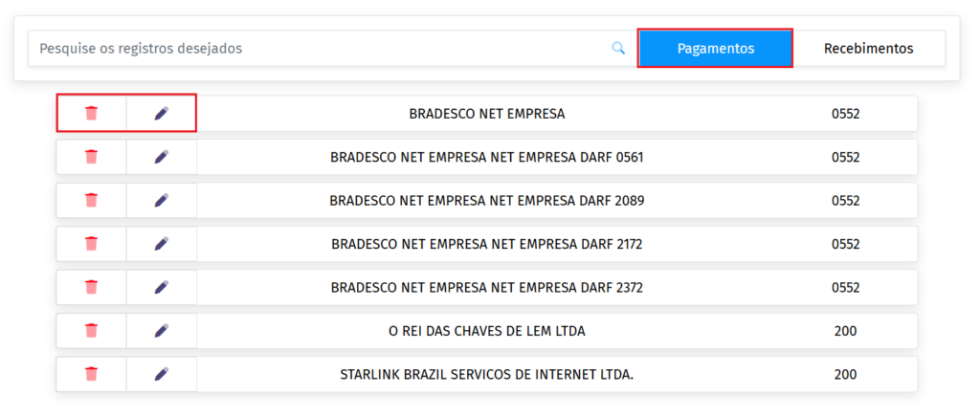This screenshot has width=980, height=417.
Task: Edit the DARF 2372 record
Action: [x=161, y=287]
